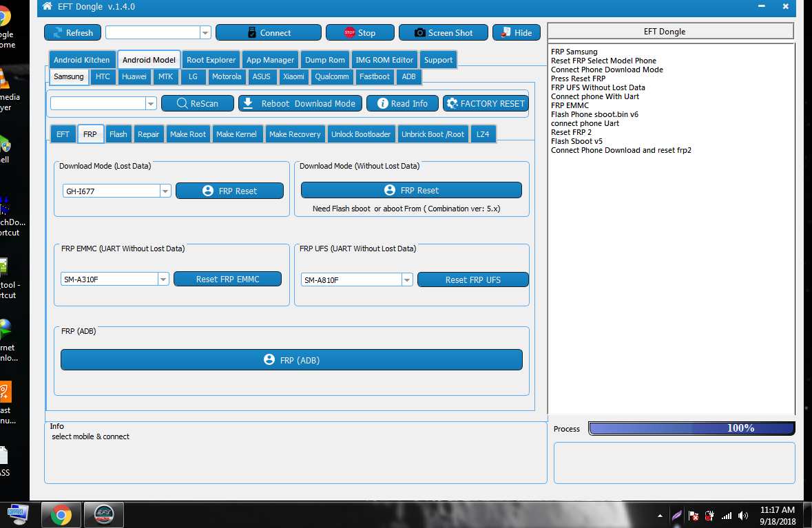The width and height of the screenshot is (812, 528).
Task: Click the ReScan button
Action: pos(197,103)
